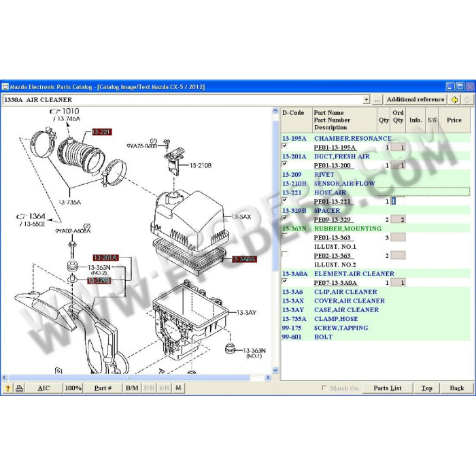The height and width of the screenshot is (476, 476).
Task: Click the order quantity field for PE02-13-363
Action: 398,255
